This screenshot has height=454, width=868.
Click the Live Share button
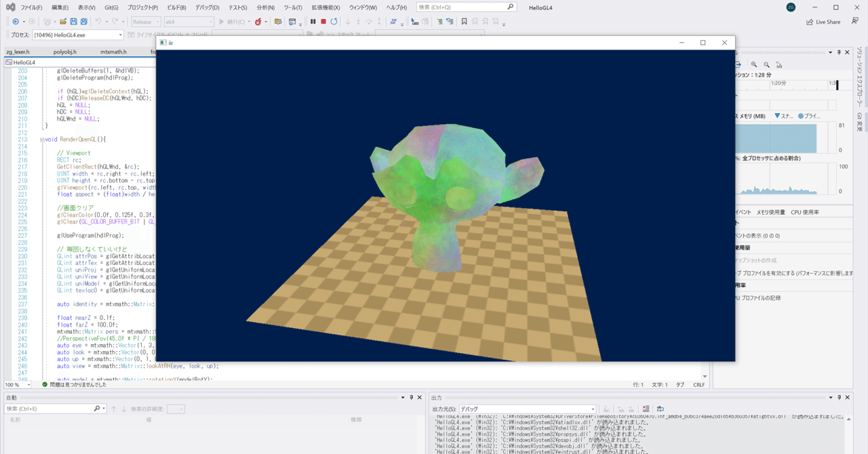click(x=823, y=22)
